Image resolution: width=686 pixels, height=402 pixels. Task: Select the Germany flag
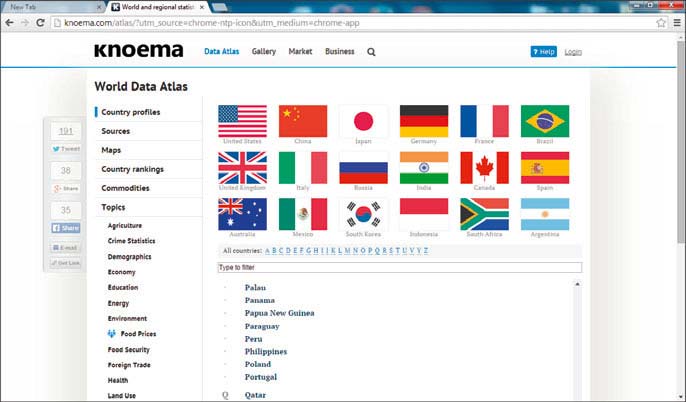click(x=424, y=121)
